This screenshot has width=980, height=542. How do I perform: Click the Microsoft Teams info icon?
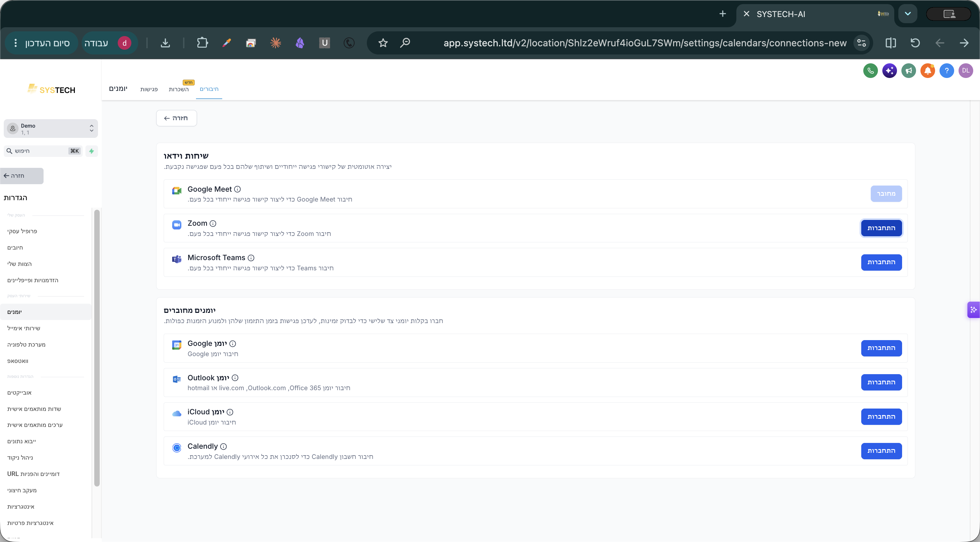click(x=251, y=258)
